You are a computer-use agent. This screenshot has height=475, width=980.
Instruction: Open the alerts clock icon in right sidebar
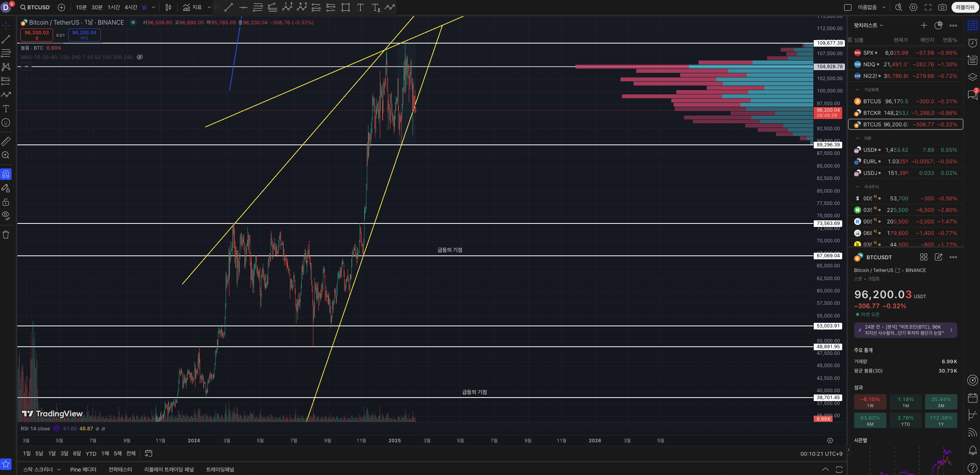(972, 43)
